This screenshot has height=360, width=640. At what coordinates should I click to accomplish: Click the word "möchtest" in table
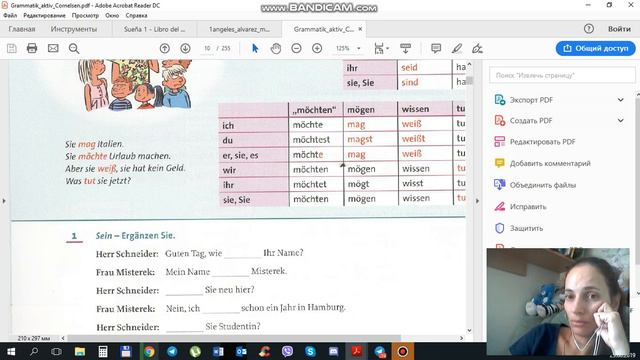311,140
